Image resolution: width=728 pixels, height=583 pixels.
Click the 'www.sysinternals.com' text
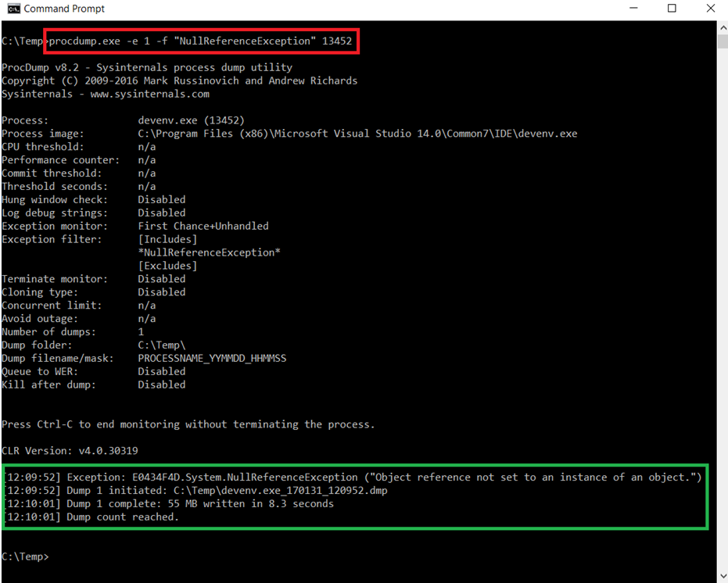click(x=150, y=95)
